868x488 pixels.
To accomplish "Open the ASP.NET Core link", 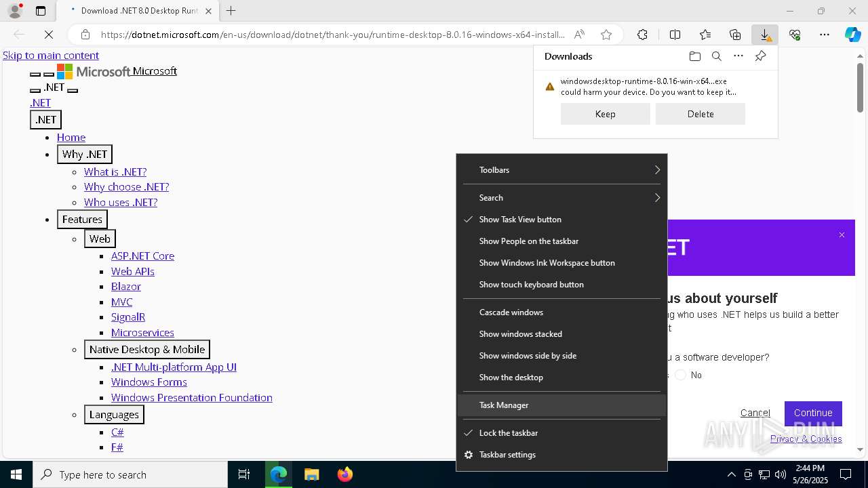I will (142, 256).
